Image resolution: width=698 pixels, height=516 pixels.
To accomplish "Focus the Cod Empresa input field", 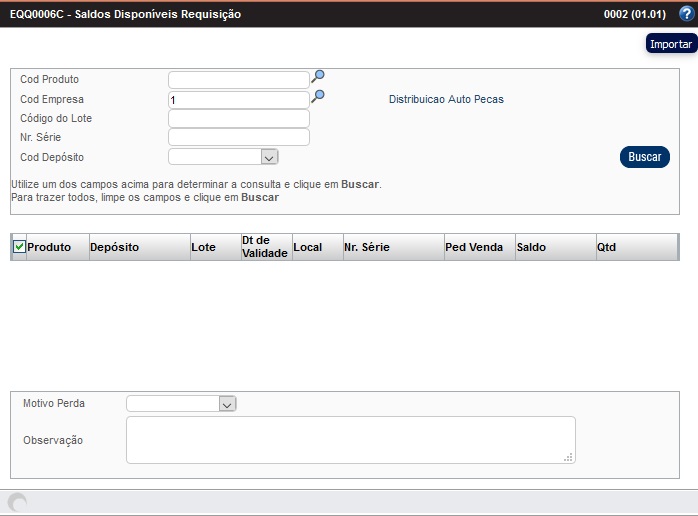I will pyautogui.click(x=238, y=100).
